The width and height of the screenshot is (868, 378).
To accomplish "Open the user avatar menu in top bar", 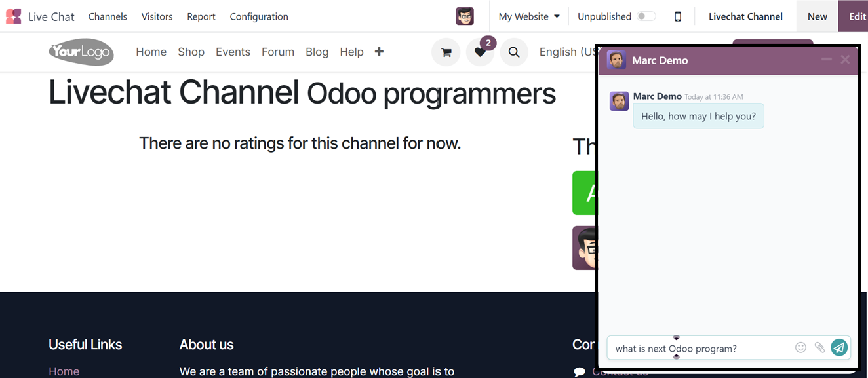I will [x=465, y=16].
